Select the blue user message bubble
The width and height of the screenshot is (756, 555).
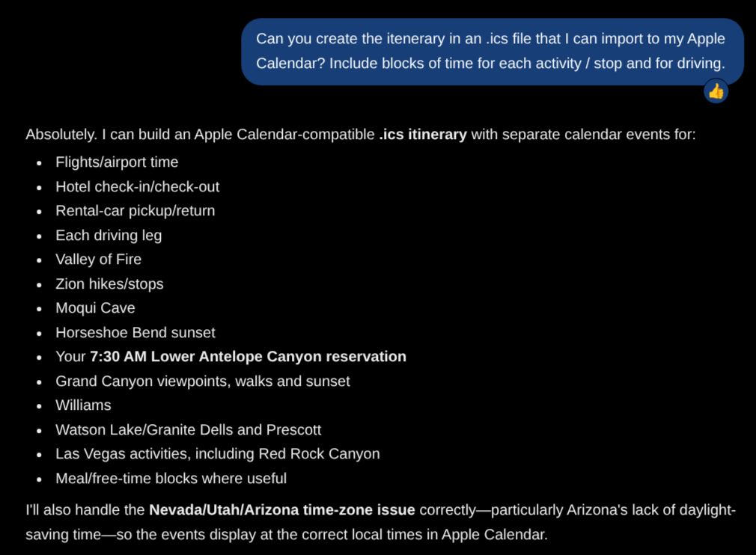click(493, 52)
